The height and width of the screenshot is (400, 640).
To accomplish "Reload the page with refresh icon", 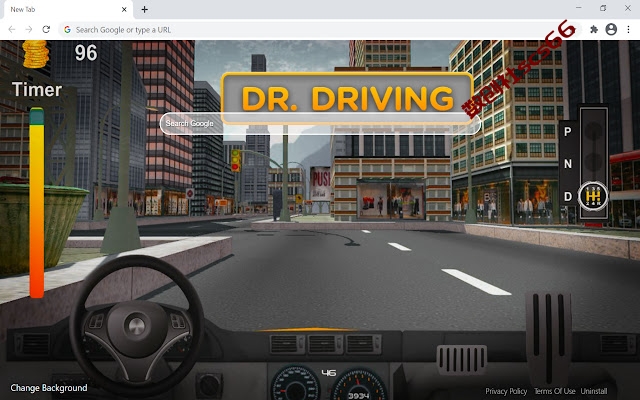I will click(x=46, y=29).
